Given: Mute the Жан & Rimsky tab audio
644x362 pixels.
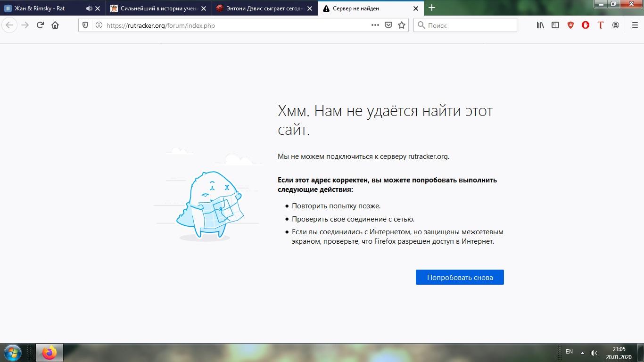Looking at the screenshot, I should coord(89,8).
